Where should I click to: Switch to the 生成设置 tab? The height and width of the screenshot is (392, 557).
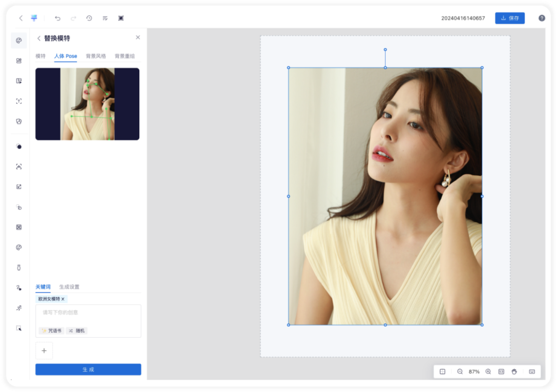coord(69,287)
